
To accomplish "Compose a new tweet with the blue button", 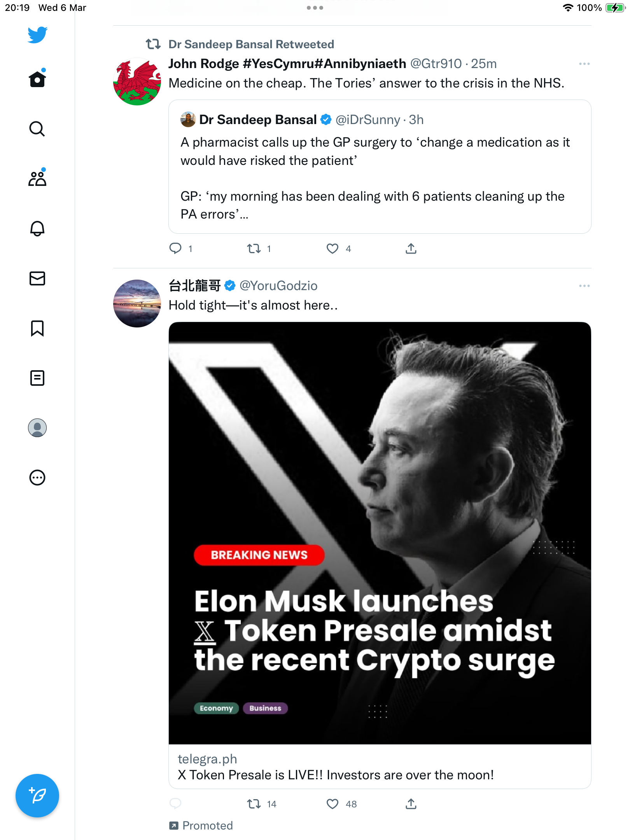I will tap(37, 796).
